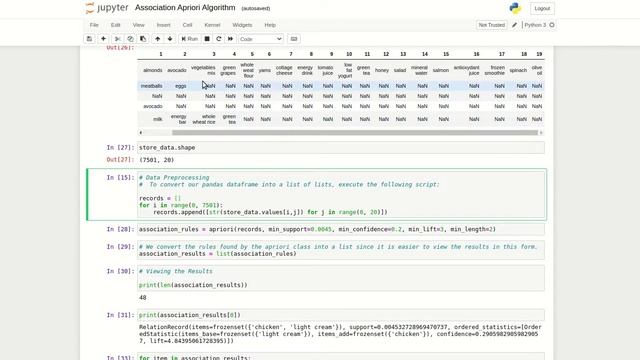Click the In [28] prompt label
This screenshot has width=640, height=360.
tap(120, 229)
